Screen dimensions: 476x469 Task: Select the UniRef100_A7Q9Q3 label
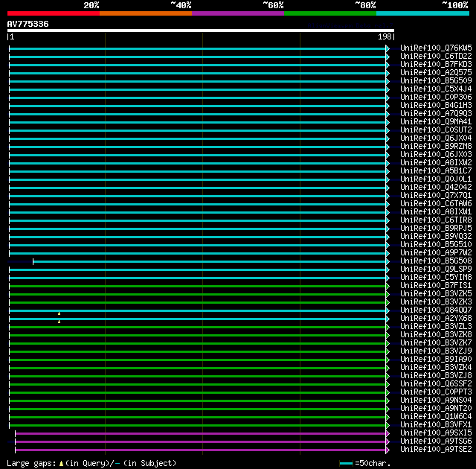(436, 114)
